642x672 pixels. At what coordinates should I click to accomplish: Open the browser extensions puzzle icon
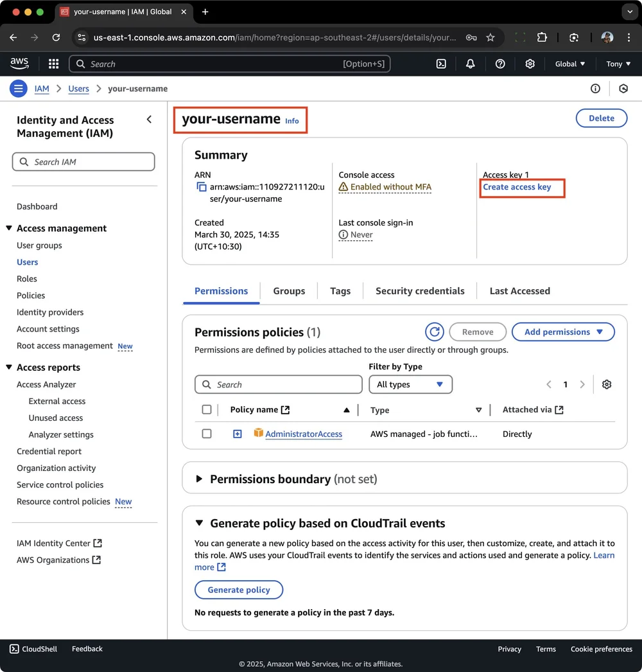coord(542,37)
